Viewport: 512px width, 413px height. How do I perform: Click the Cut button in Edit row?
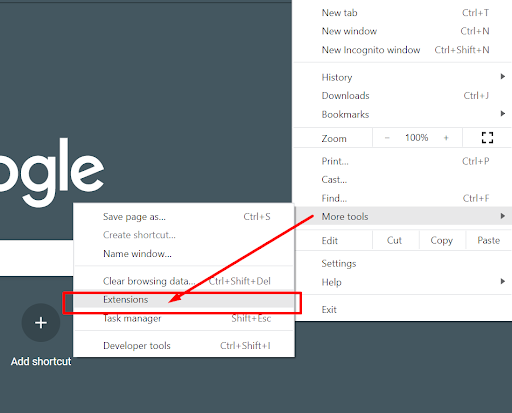point(394,240)
